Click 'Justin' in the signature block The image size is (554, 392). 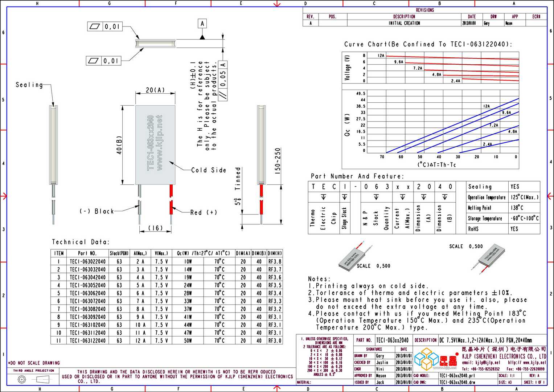[382, 363]
